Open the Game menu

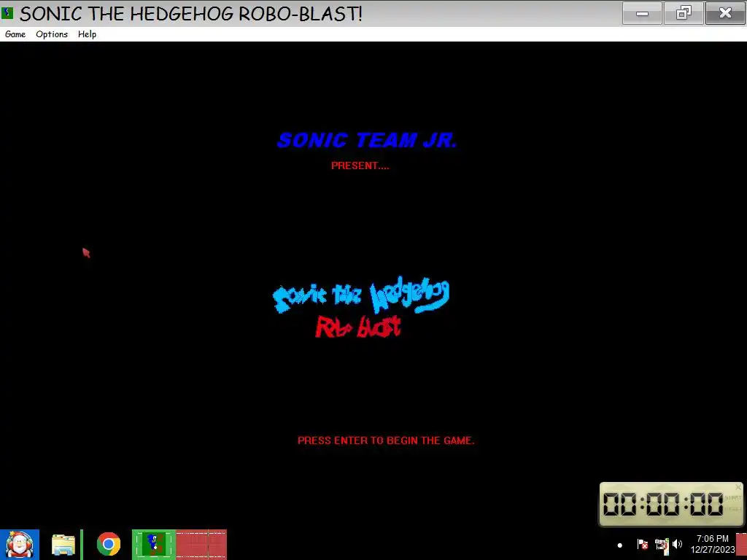15,34
